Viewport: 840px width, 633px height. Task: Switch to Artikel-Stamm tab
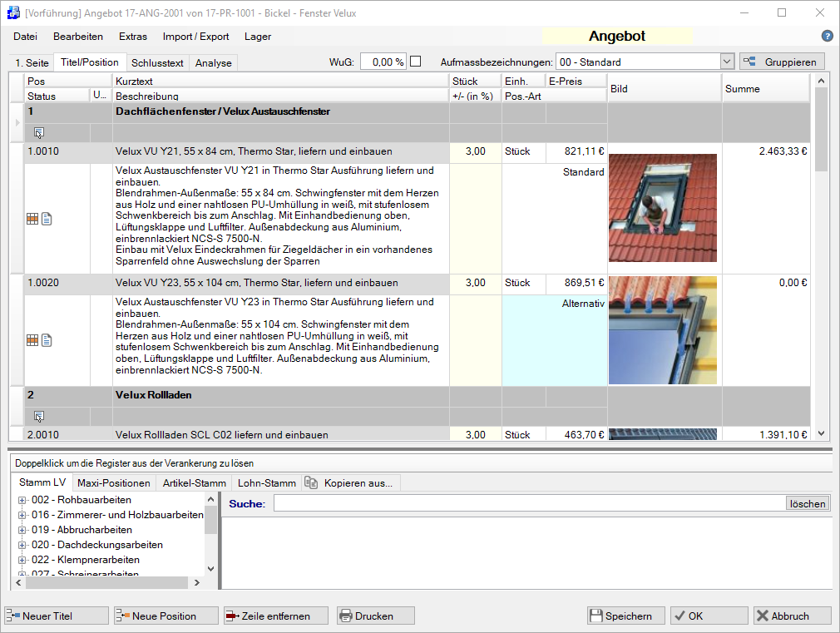pyautogui.click(x=194, y=483)
